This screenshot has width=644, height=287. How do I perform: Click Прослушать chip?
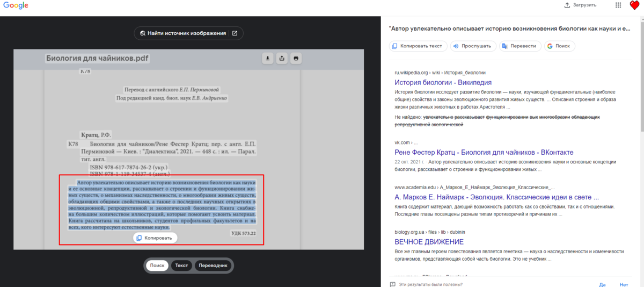(472, 46)
